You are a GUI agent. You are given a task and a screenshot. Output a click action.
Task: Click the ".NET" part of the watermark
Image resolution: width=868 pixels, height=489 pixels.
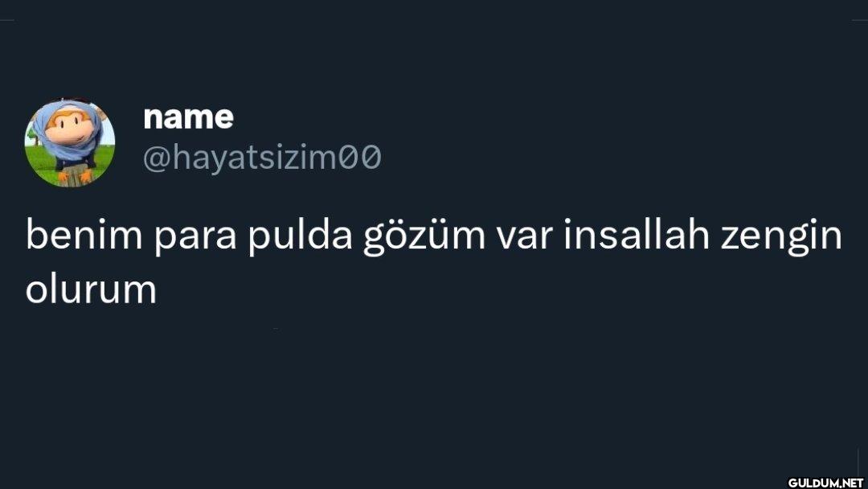(851, 483)
